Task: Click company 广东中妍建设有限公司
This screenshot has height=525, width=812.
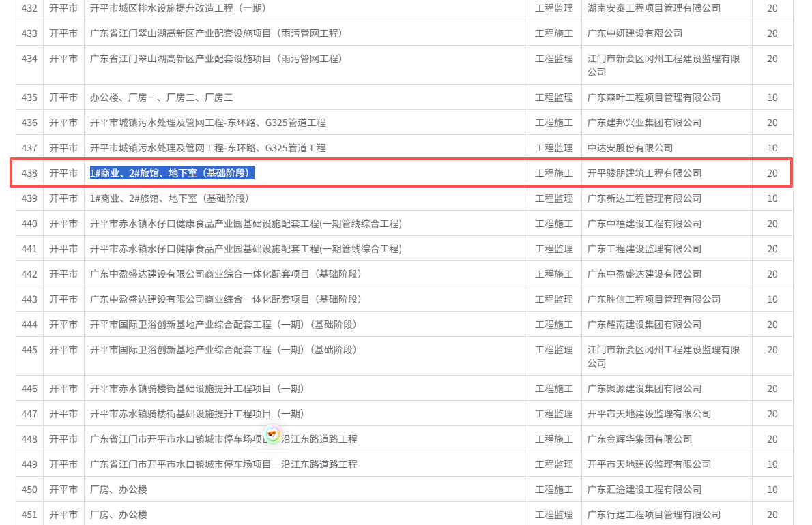Action: coord(635,33)
